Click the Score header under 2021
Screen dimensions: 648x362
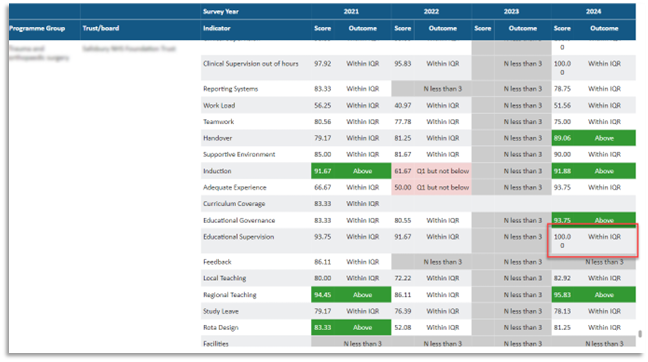(322, 29)
